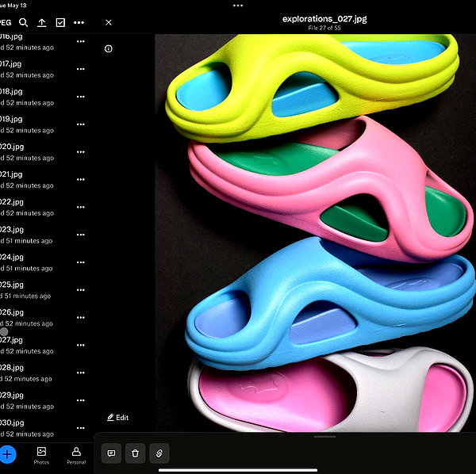Select file 020.jpg in list
The height and width of the screenshot is (474, 476).
pyautogui.click(x=45, y=152)
